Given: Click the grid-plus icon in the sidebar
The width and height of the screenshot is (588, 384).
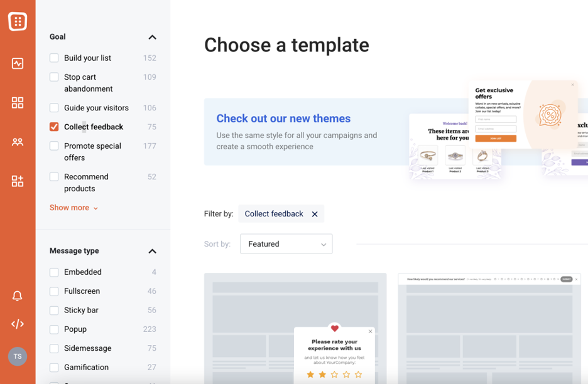Looking at the screenshot, I should (x=17, y=181).
